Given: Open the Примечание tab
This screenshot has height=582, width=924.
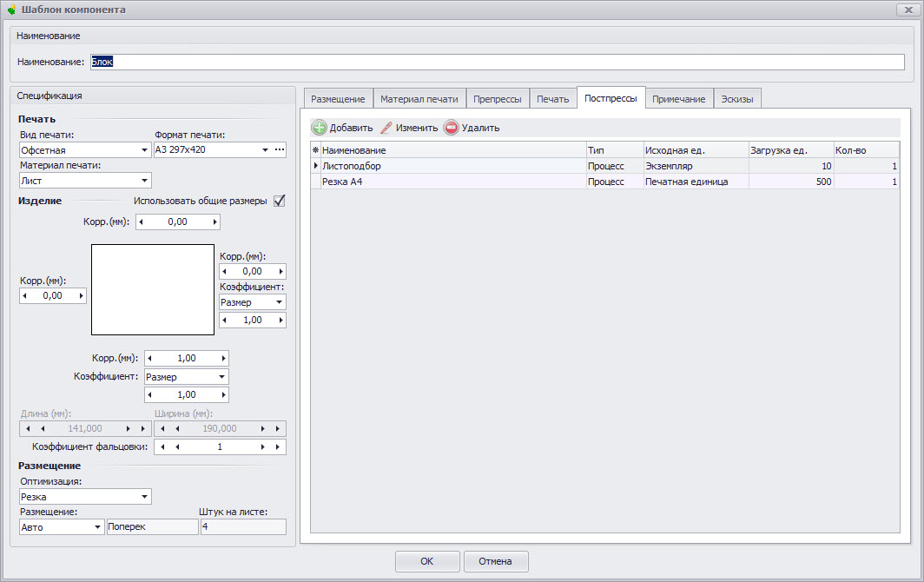Looking at the screenshot, I should [679, 99].
